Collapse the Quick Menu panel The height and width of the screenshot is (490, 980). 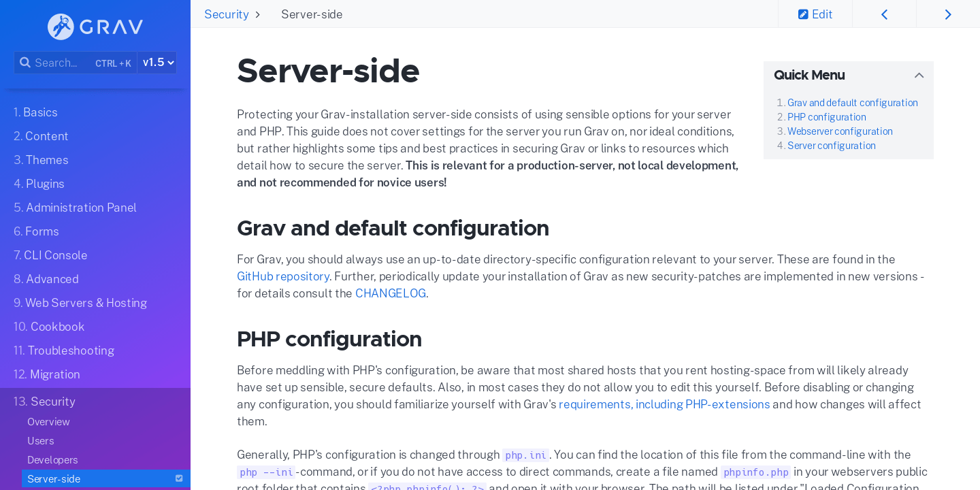click(x=919, y=75)
